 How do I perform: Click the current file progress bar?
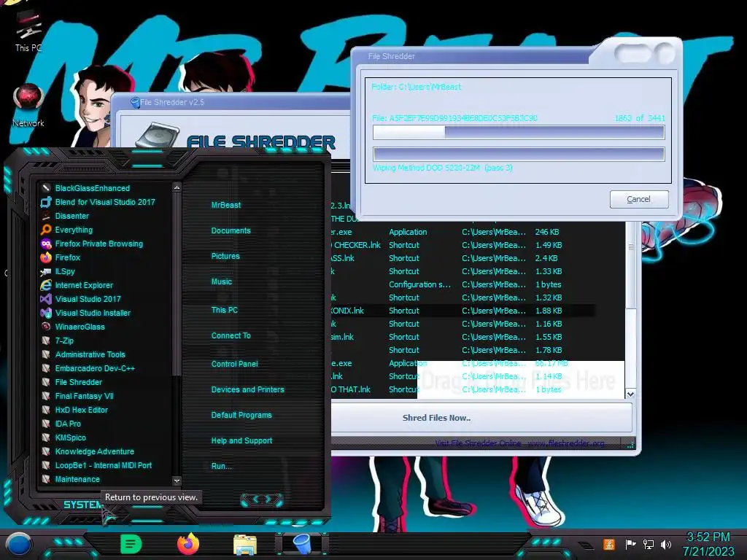[x=519, y=133]
